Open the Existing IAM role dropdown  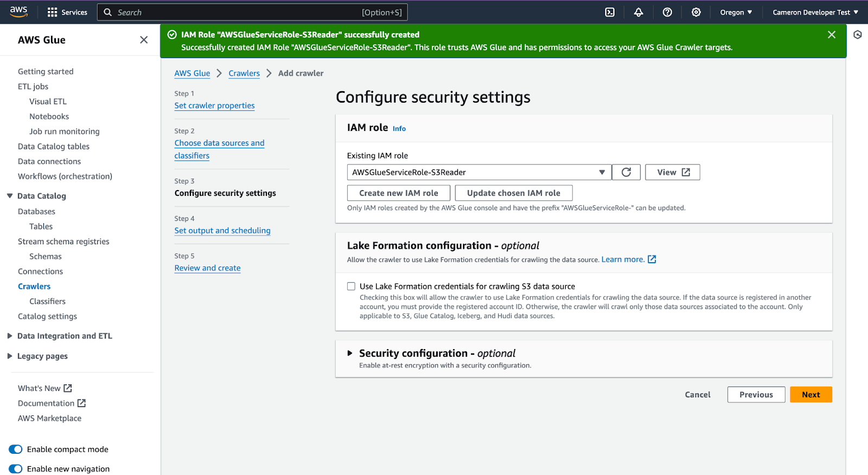pos(479,172)
